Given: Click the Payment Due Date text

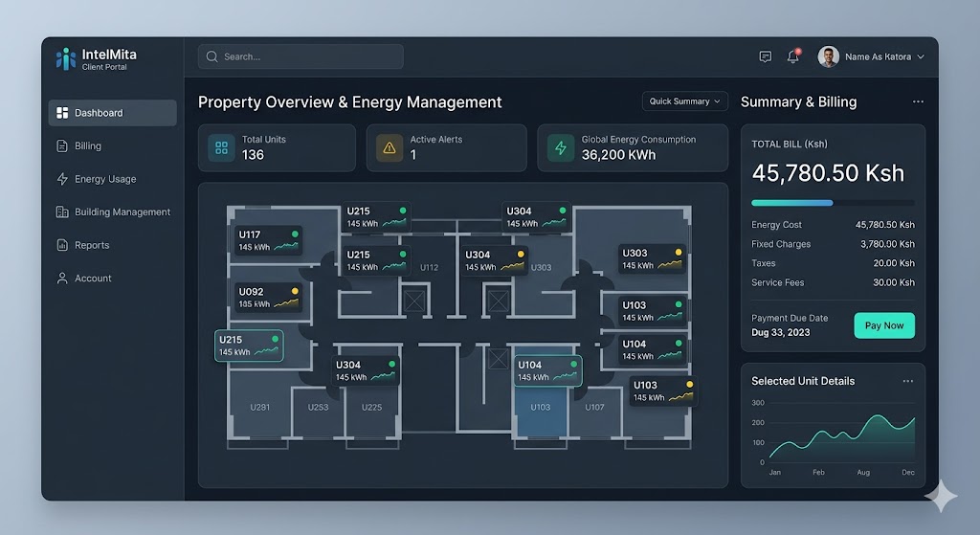Looking at the screenshot, I should coord(790,318).
